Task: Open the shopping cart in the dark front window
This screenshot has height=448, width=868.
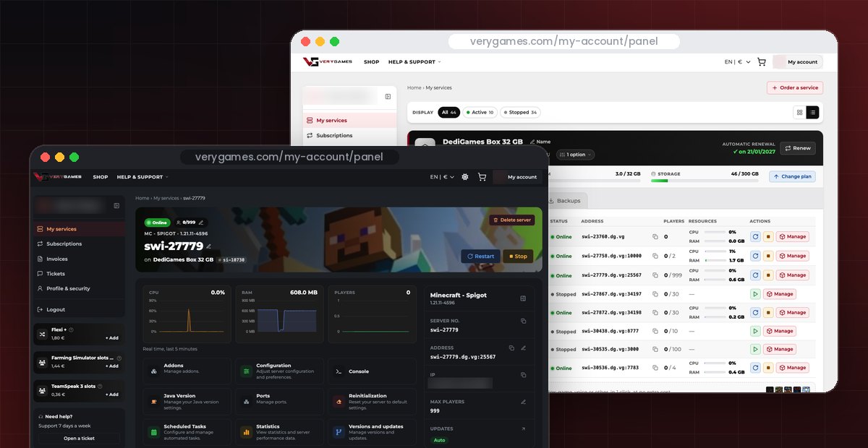Action: (482, 177)
